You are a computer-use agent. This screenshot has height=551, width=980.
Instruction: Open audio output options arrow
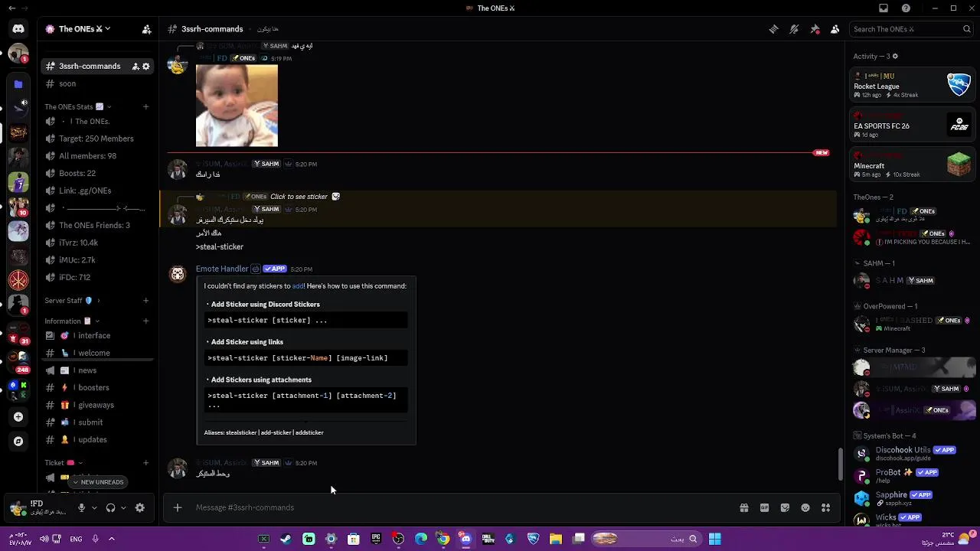point(123,507)
